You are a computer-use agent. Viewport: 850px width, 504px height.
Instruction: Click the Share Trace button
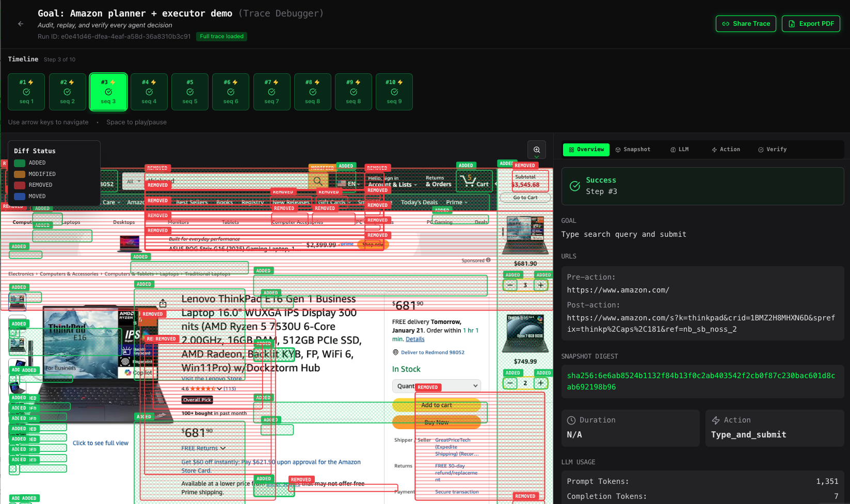746,24
